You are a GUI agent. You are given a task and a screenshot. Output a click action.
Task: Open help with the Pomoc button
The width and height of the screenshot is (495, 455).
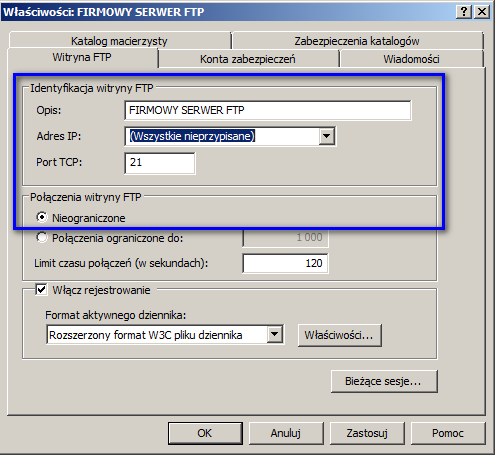(x=448, y=433)
